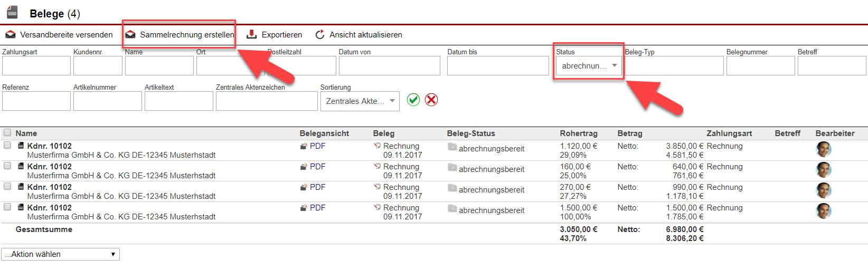Click the Rechnung icon in the 160,00 € row
868x269 pixels.
tap(377, 166)
